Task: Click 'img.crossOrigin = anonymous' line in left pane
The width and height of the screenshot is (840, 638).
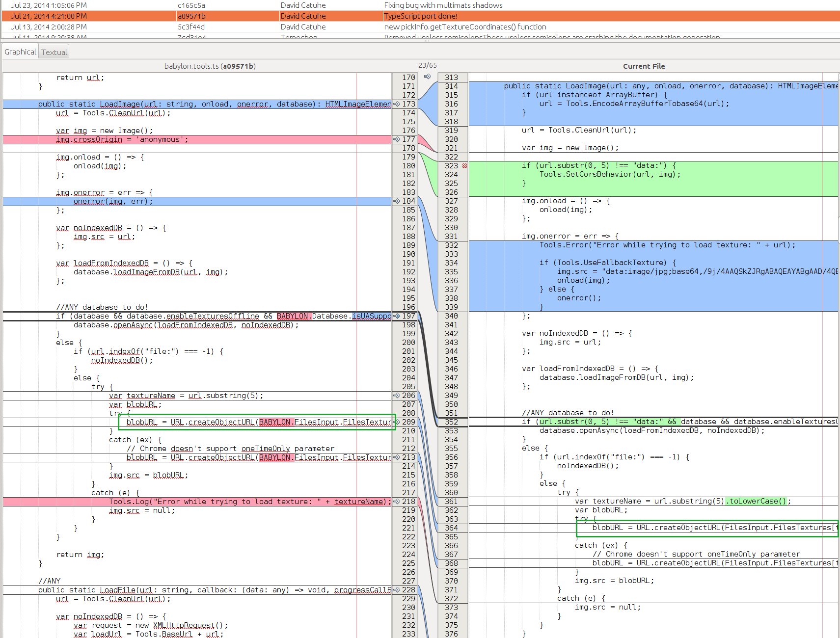Action: (x=122, y=139)
